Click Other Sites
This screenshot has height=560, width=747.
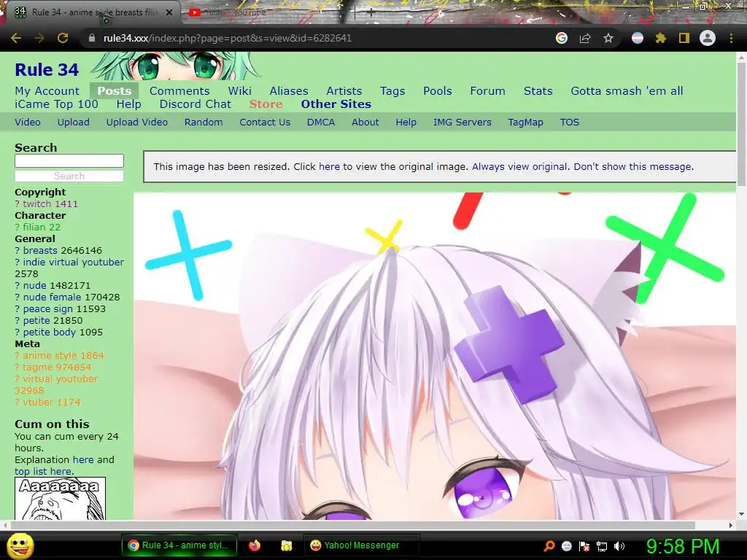[336, 104]
